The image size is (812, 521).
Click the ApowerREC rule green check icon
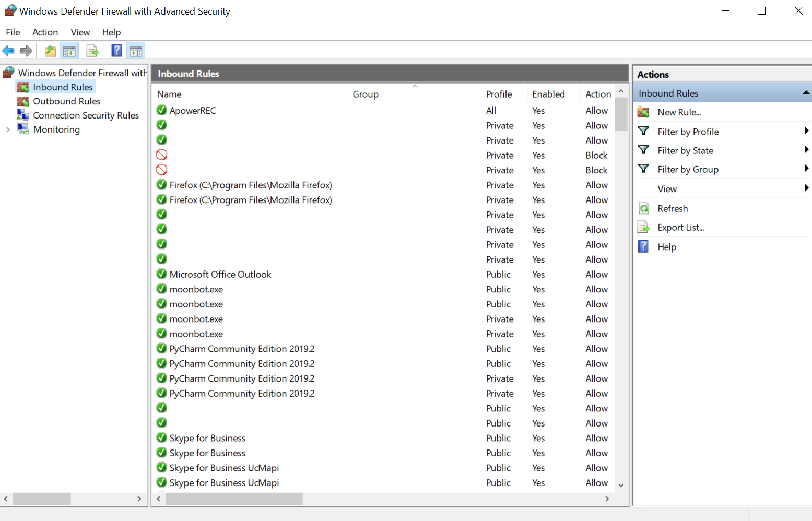(x=162, y=110)
